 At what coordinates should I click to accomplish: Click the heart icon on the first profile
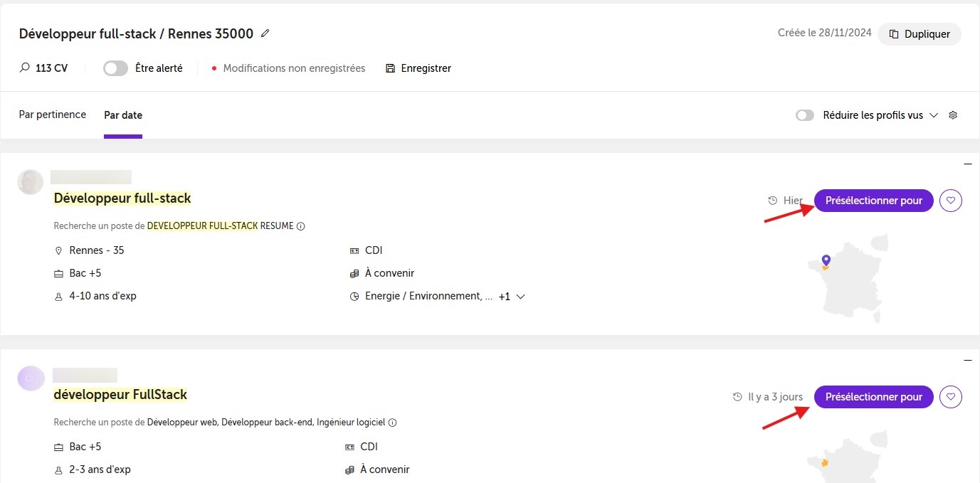951,201
